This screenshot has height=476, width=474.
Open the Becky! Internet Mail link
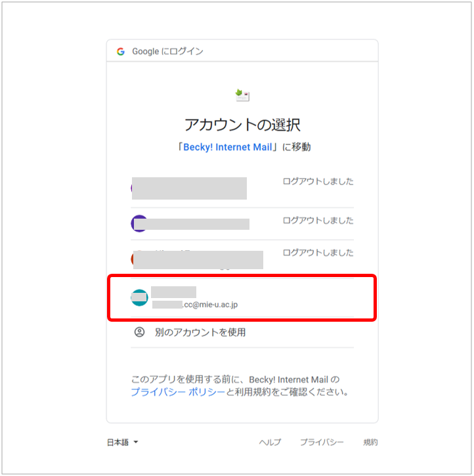228,147
